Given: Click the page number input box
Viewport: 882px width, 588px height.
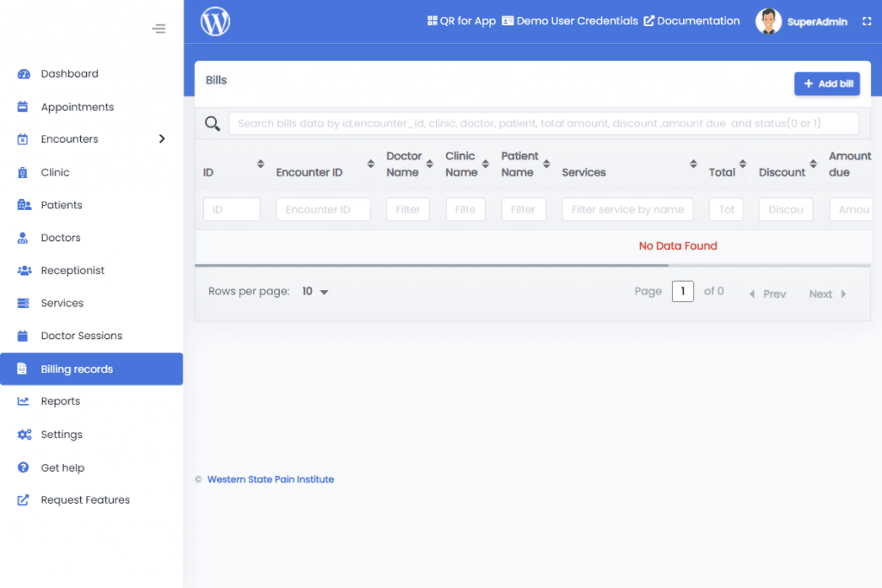Looking at the screenshot, I should [683, 291].
